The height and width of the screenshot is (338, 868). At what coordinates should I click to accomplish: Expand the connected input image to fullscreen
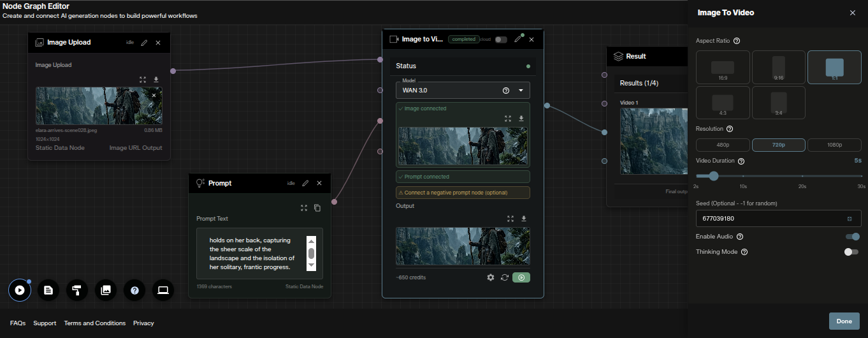(508, 119)
